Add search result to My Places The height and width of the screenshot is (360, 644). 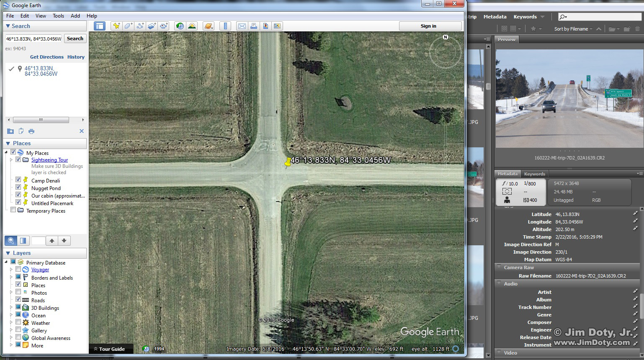point(10,131)
